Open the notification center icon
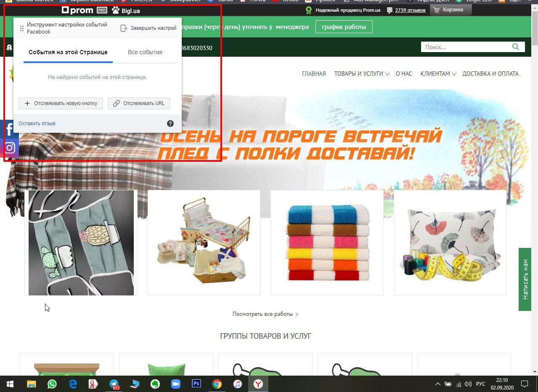 525,384
